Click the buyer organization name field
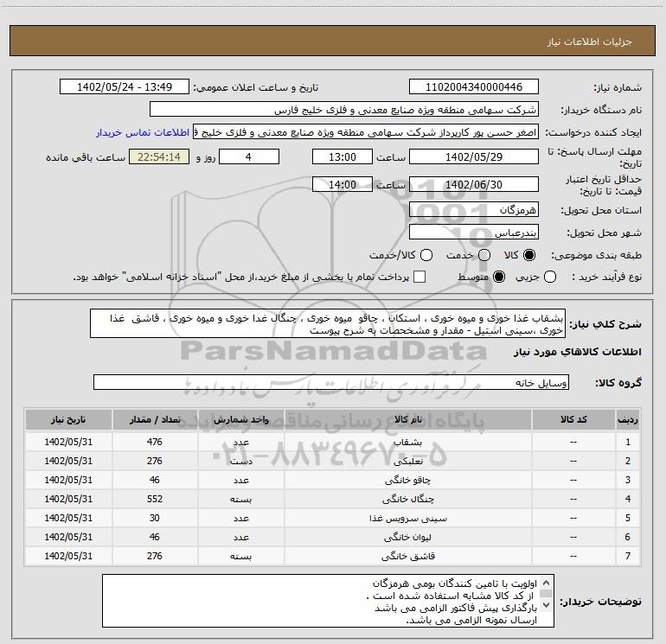 coord(344,109)
